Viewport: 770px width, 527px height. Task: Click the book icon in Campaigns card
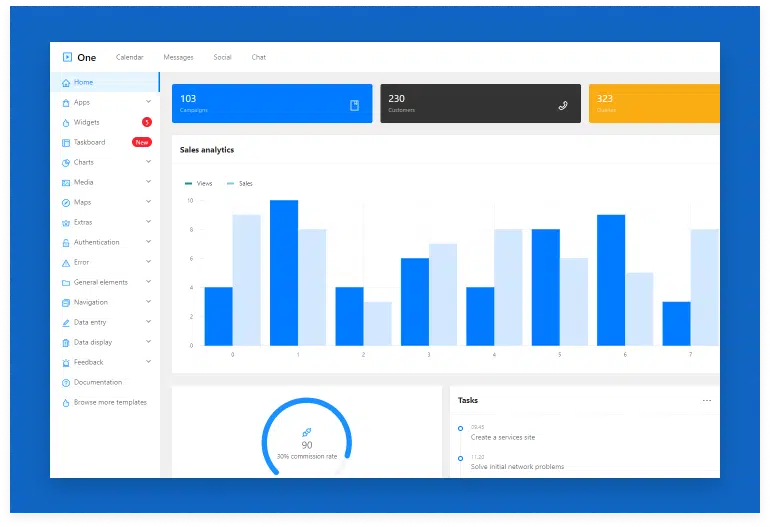click(355, 105)
